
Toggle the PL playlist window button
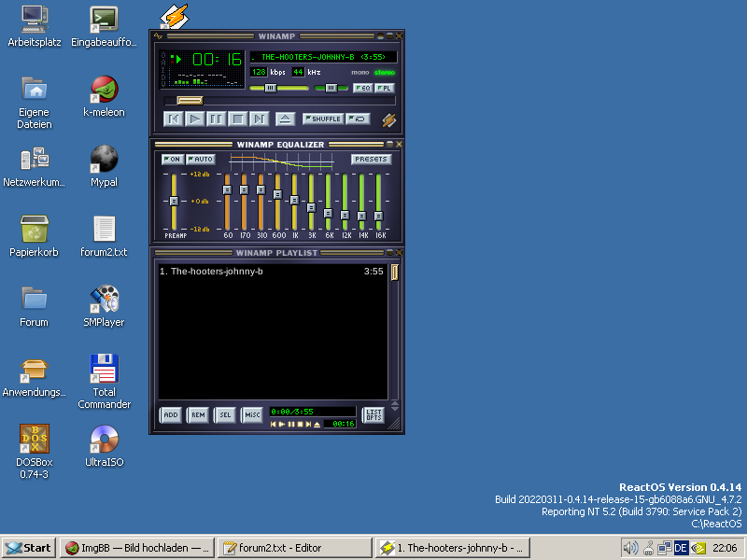point(385,88)
